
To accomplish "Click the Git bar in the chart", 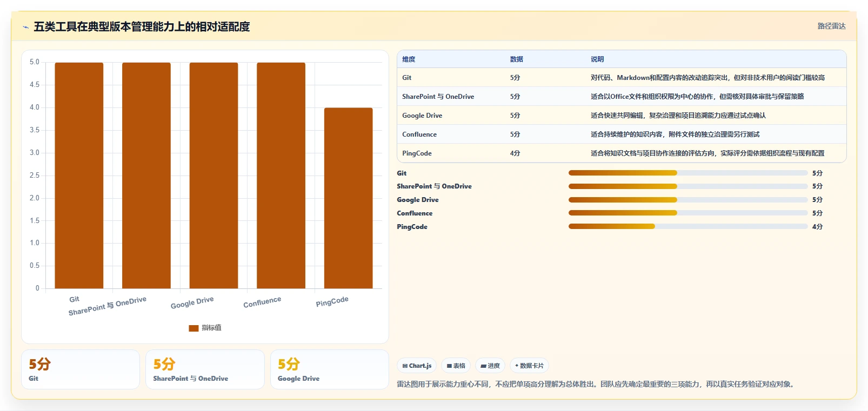I will coord(79,176).
